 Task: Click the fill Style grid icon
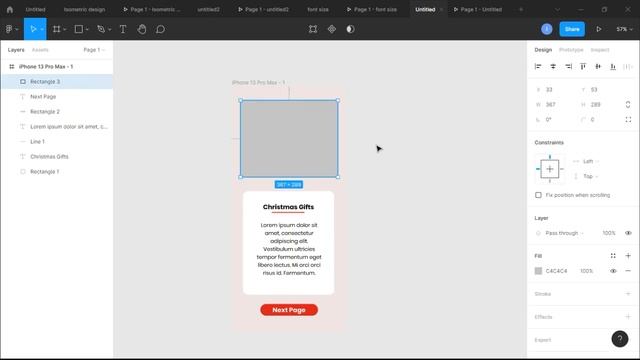tap(613, 256)
